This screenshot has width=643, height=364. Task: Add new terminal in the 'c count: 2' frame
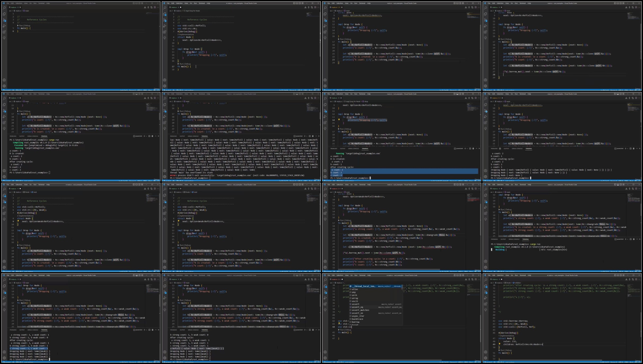coord(144,136)
